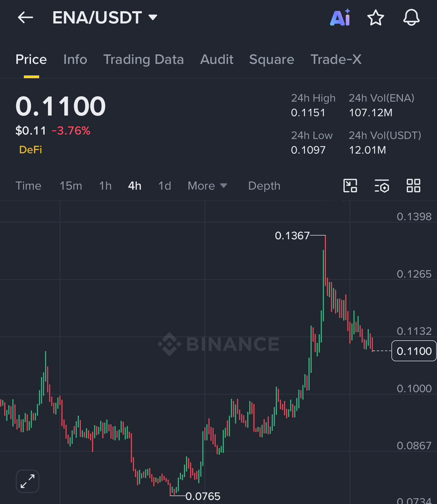Select the Time line chart option

[x=28, y=186]
